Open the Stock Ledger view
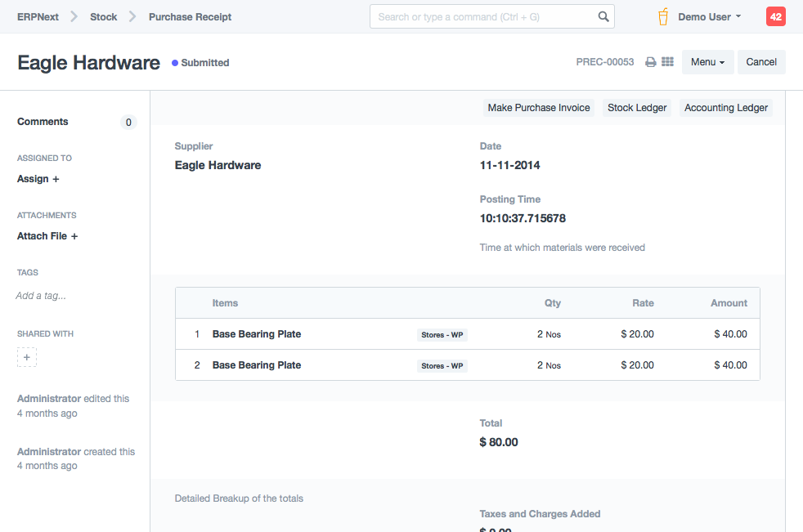 point(637,108)
